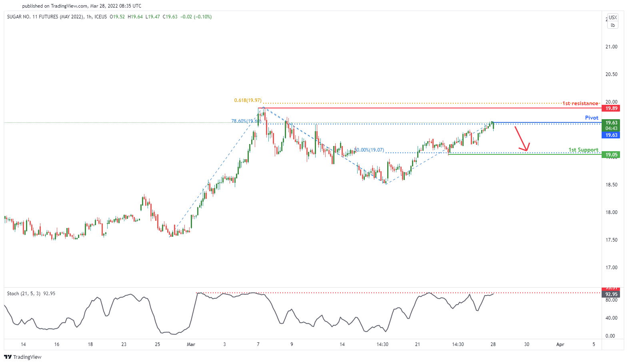Click the change value −0.02 (−0.10%)
Viewport: 628px width, 364px height.
click(x=196, y=17)
